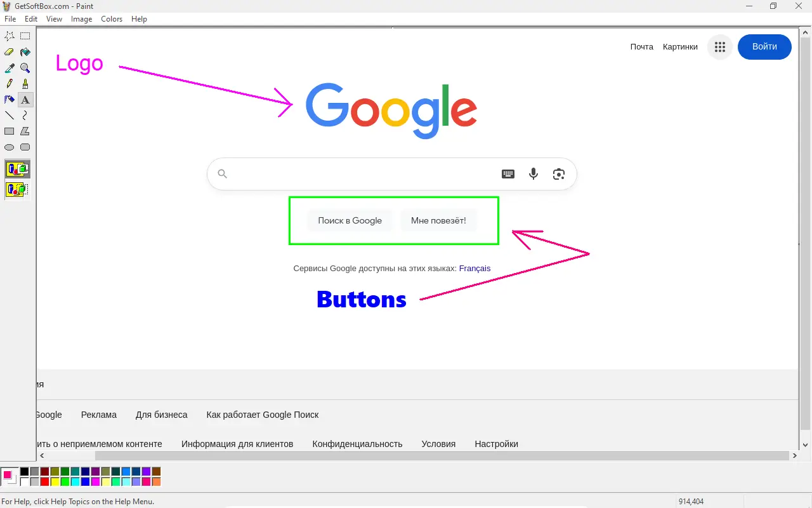This screenshot has height=508, width=812.
Task: Choose the Rectangular selection tool
Action: point(25,36)
